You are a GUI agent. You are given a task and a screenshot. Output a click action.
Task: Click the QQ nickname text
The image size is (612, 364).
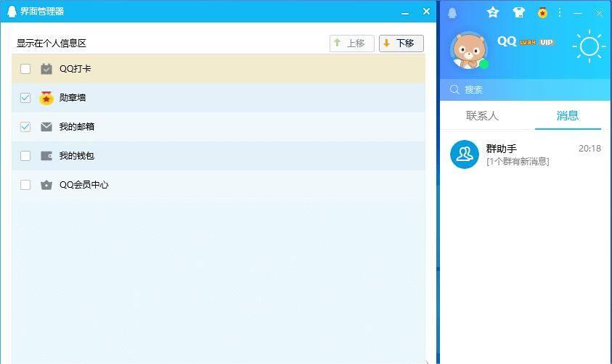tap(507, 41)
